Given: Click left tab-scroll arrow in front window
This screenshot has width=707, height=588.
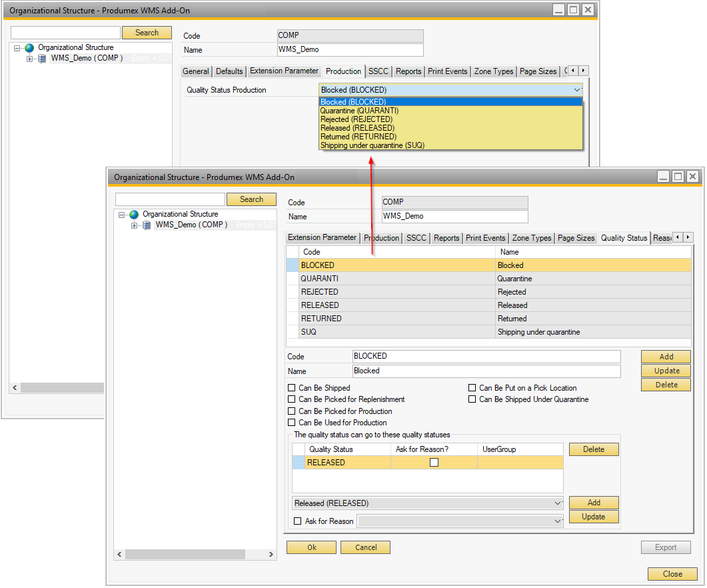Looking at the screenshot, I should pyautogui.click(x=678, y=237).
